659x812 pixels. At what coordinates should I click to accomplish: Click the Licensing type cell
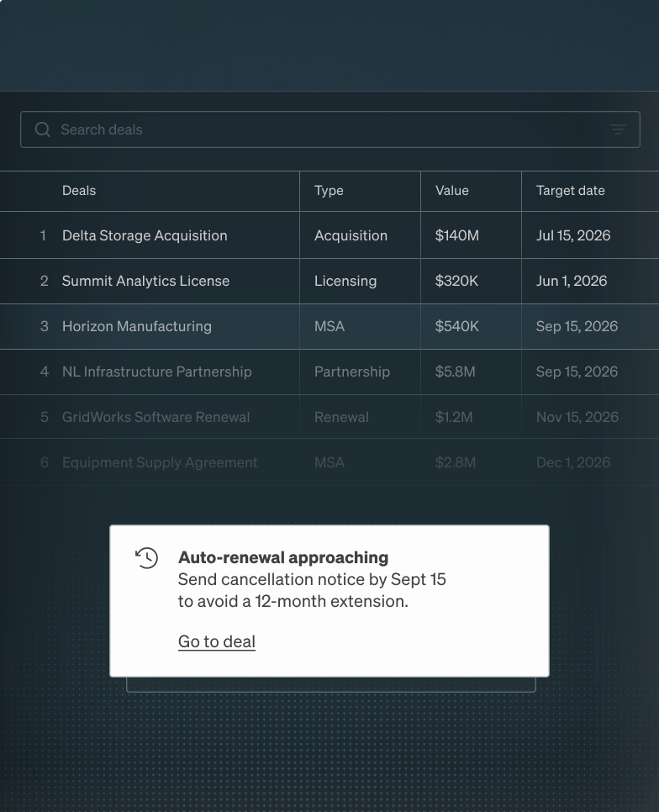(345, 281)
